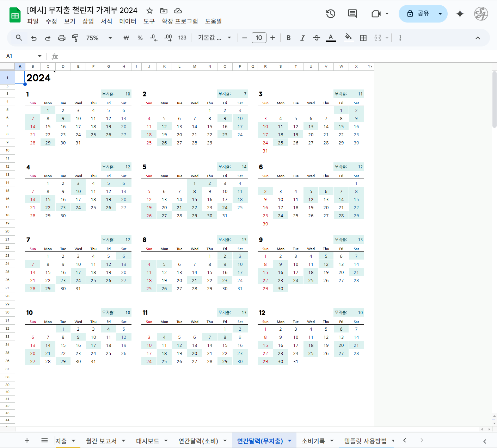The width and height of the screenshot is (497, 448).
Task: Open the Gemini sparkle icon
Action: point(460,14)
